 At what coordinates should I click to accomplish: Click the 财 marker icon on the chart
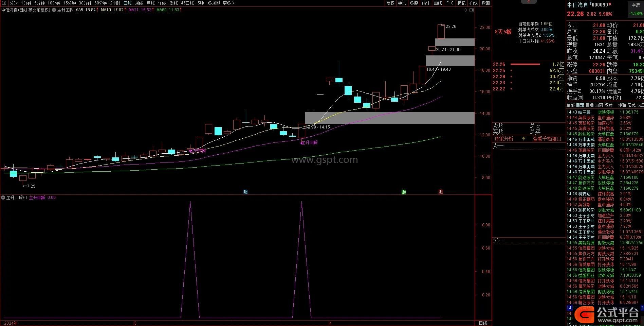coord(245,192)
